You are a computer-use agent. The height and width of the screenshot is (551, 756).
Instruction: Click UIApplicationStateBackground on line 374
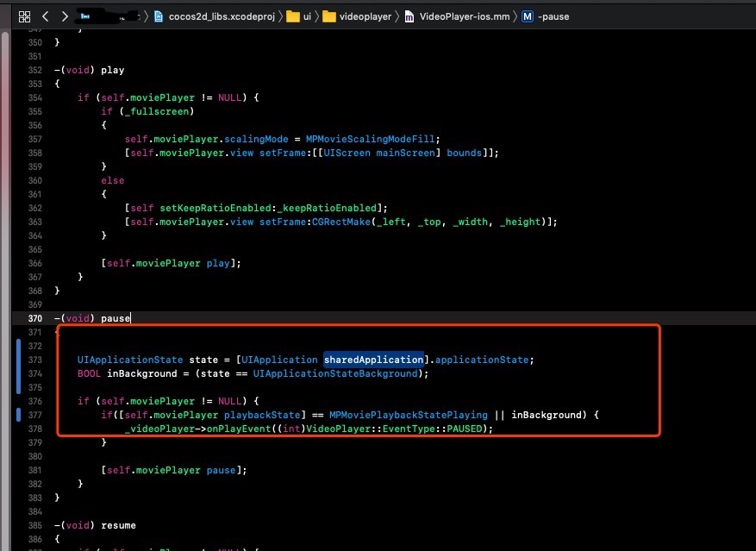coord(335,374)
